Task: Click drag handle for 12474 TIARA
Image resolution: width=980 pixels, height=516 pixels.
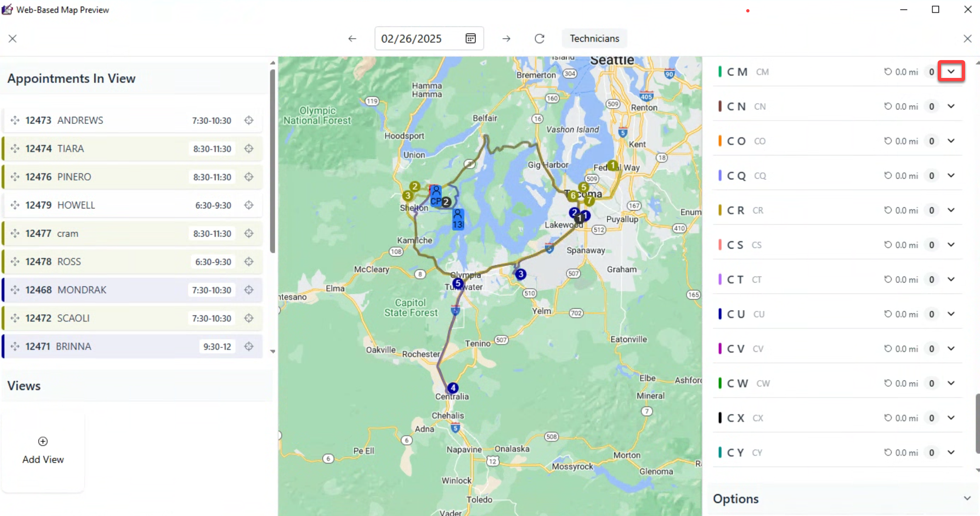Action: (15, 148)
